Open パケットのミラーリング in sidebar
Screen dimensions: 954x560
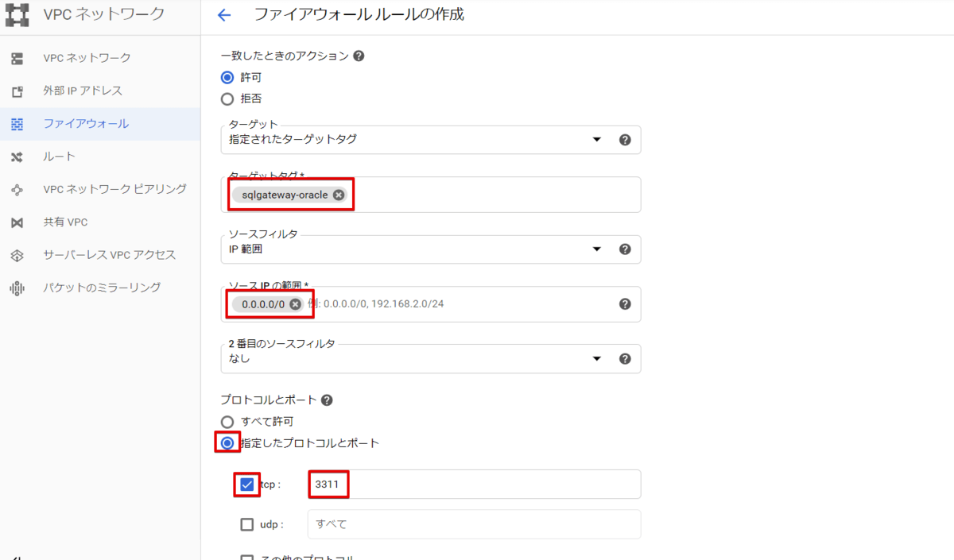[x=100, y=288]
